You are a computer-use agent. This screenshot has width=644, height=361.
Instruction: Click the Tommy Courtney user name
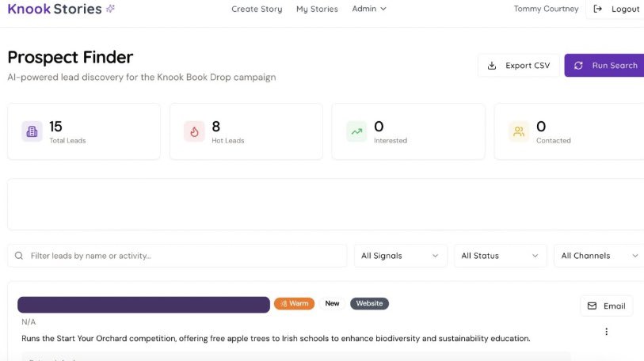[x=546, y=9]
